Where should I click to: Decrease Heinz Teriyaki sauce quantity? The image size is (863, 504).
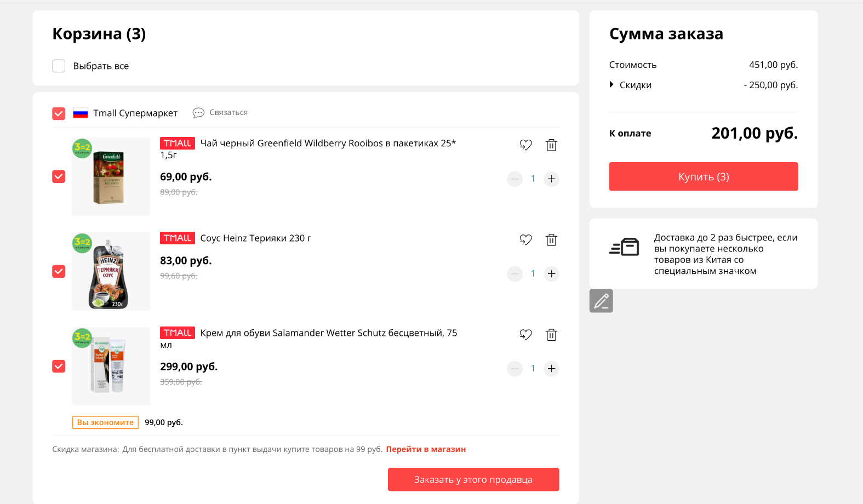tap(515, 274)
